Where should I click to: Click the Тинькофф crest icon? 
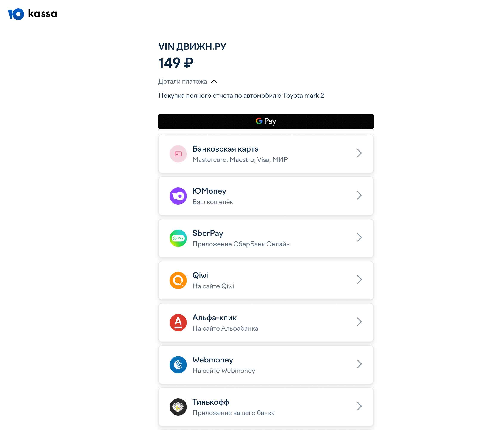click(178, 407)
